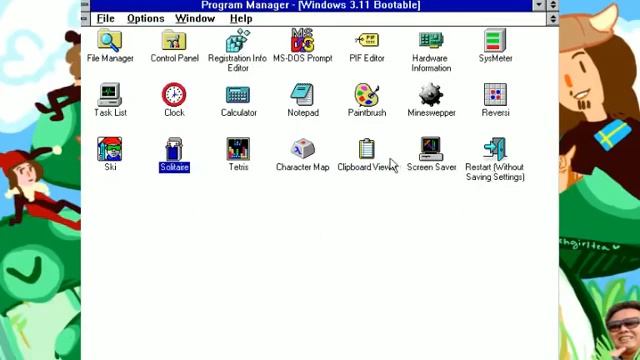The width and height of the screenshot is (640, 360).
Task: Select the Paintbrush palette icon
Action: point(367,95)
